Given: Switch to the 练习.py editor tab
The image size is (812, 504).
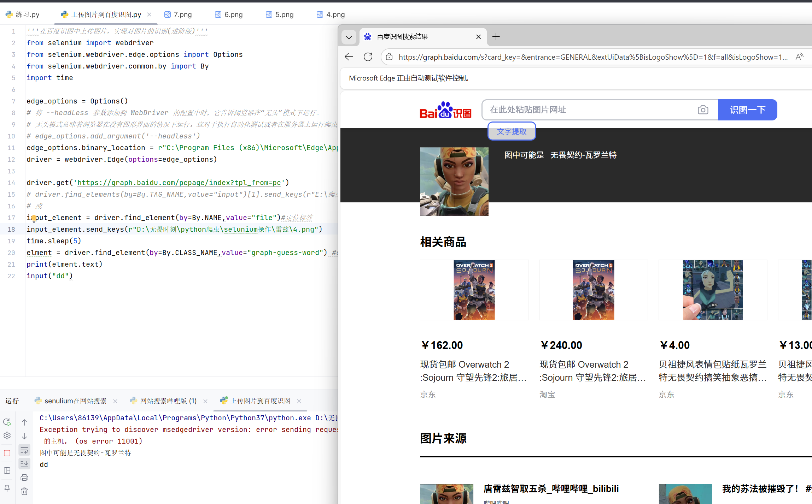Looking at the screenshot, I should click(x=23, y=14).
